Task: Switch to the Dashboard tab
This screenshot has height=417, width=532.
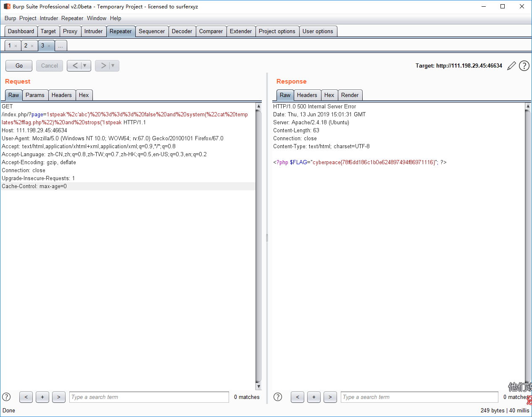Action: 21,31
